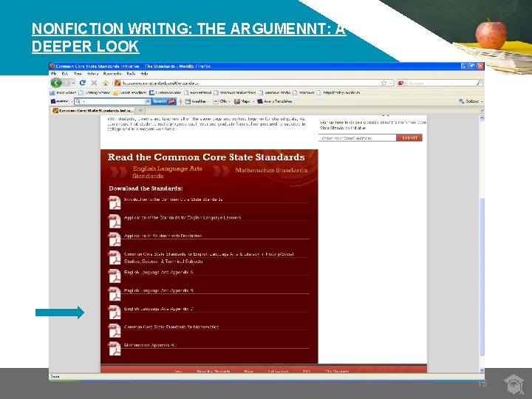Open PDF icon for Standards for Mathematics
The width and height of the screenshot is (532, 399).
pos(115,330)
